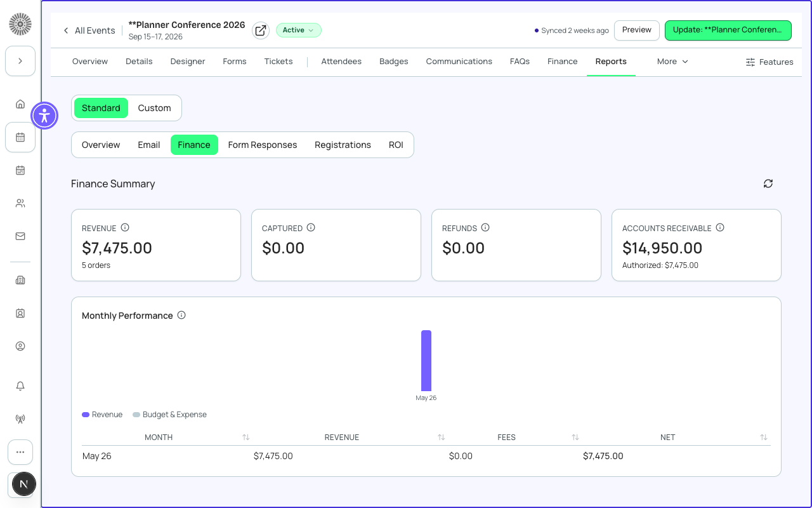812x508 pixels.
Task: Open the accessibility widget button
Action: (44, 116)
